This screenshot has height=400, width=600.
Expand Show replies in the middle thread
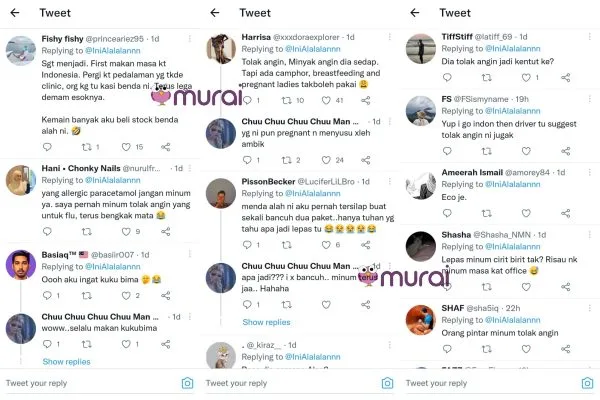click(x=266, y=322)
